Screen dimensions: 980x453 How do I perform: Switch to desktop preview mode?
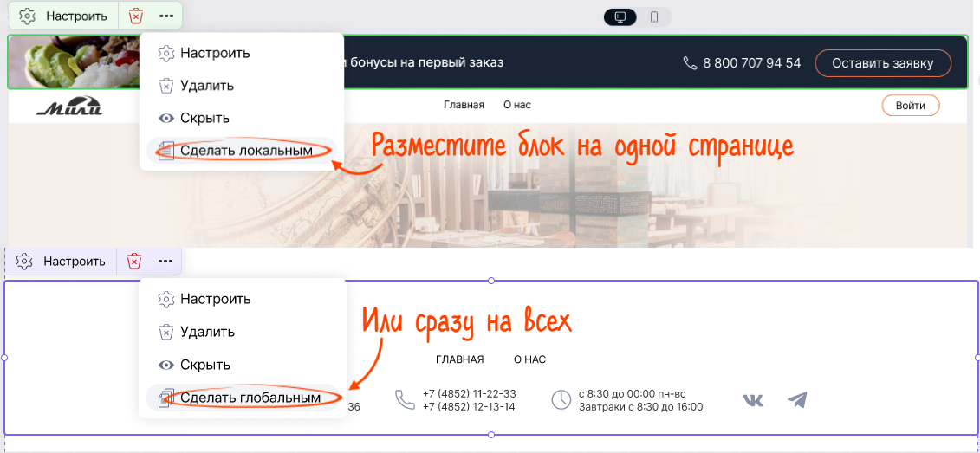click(x=620, y=17)
